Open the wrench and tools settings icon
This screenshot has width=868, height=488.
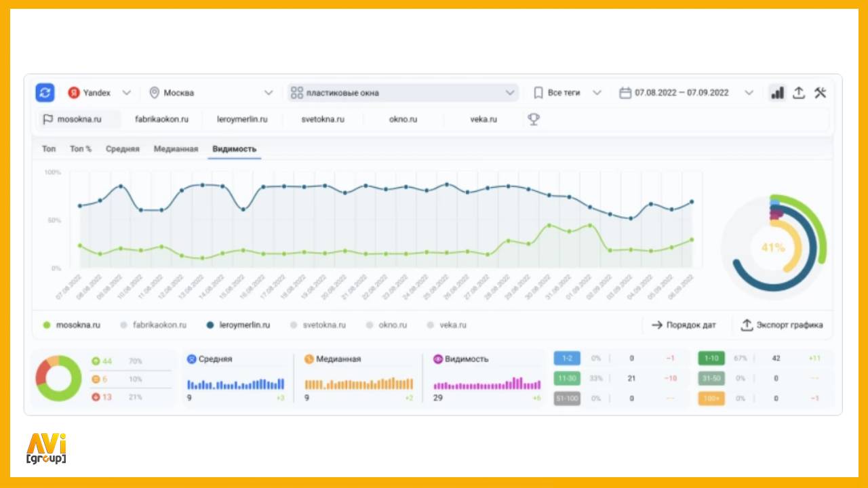(820, 93)
